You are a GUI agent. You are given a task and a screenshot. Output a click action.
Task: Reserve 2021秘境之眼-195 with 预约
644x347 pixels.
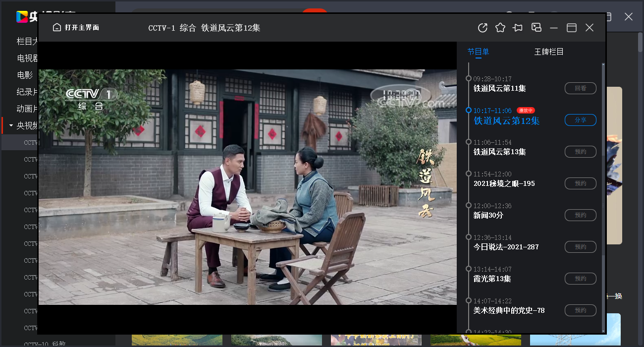(x=581, y=183)
